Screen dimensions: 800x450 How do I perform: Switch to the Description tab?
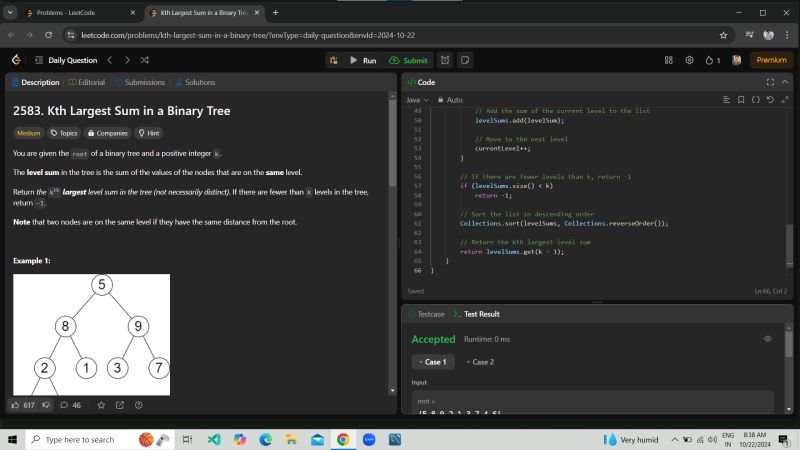click(36, 82)
